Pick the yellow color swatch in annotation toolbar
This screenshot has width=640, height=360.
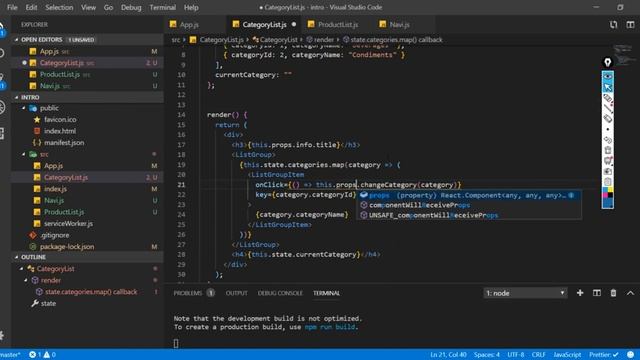pyautogui.click(x=611, y=190)
